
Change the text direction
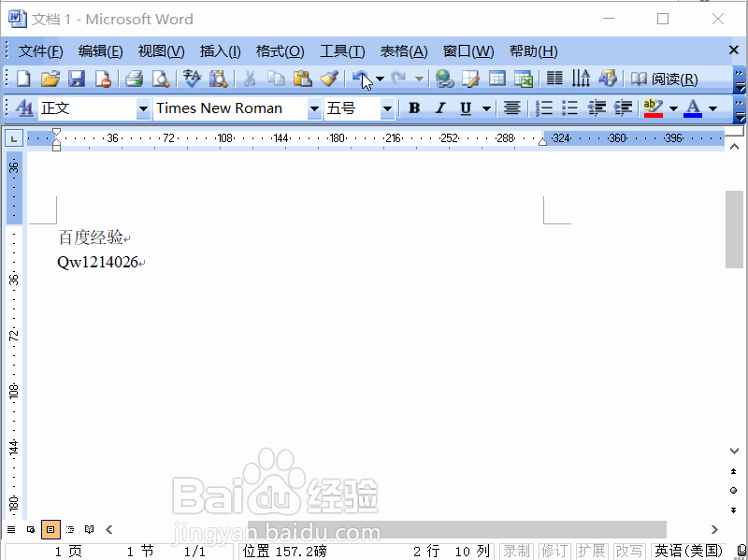coord(581,79)
